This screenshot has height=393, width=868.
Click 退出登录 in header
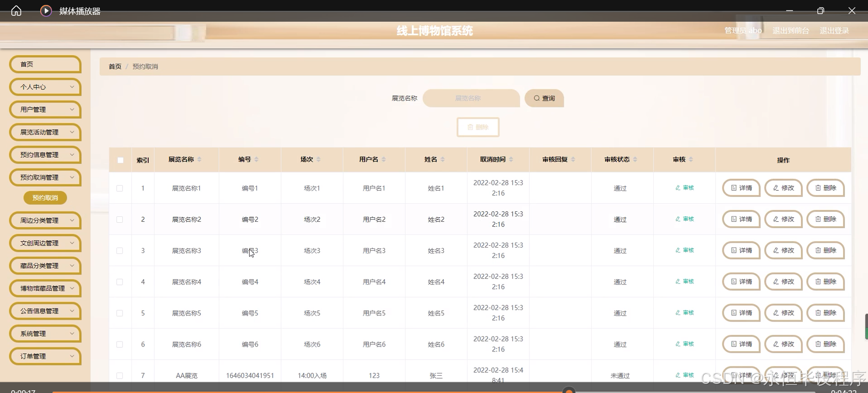click(834, 31)
